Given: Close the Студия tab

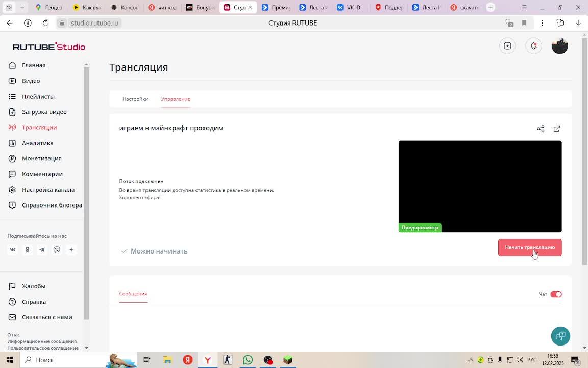Looking at the screenshot, I should pyautogui.click(x=250, y=8).
